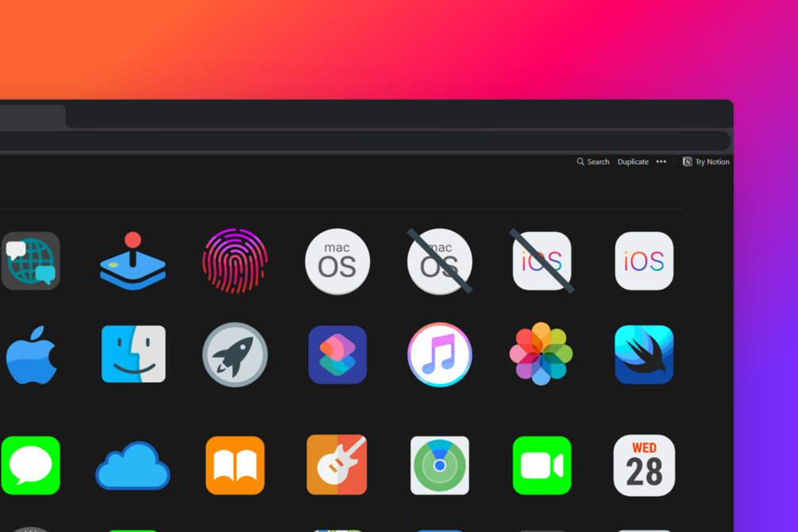This screenshot has height=532, width=798.
Task: Click the Search button in Notion bar
Action: tap(593, 162)
